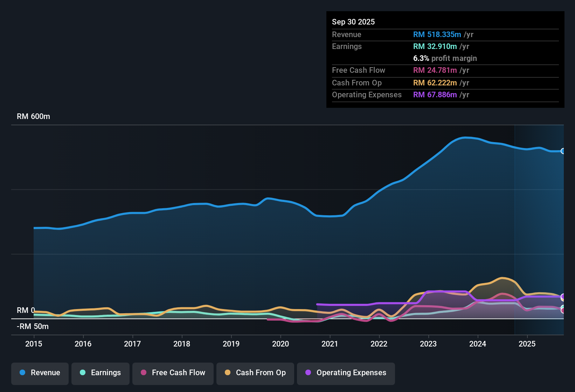
Task: Click the RM 600m gridline label
Action: click(34, 116)
